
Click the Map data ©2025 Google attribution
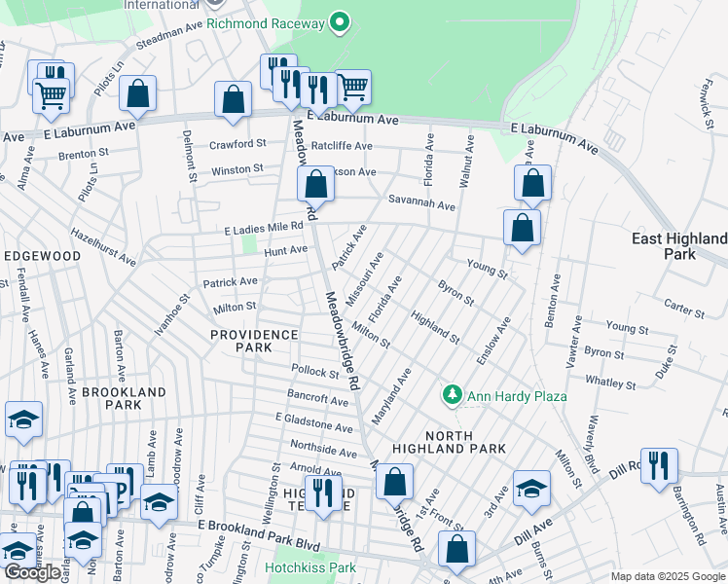[x=668, y=576]
